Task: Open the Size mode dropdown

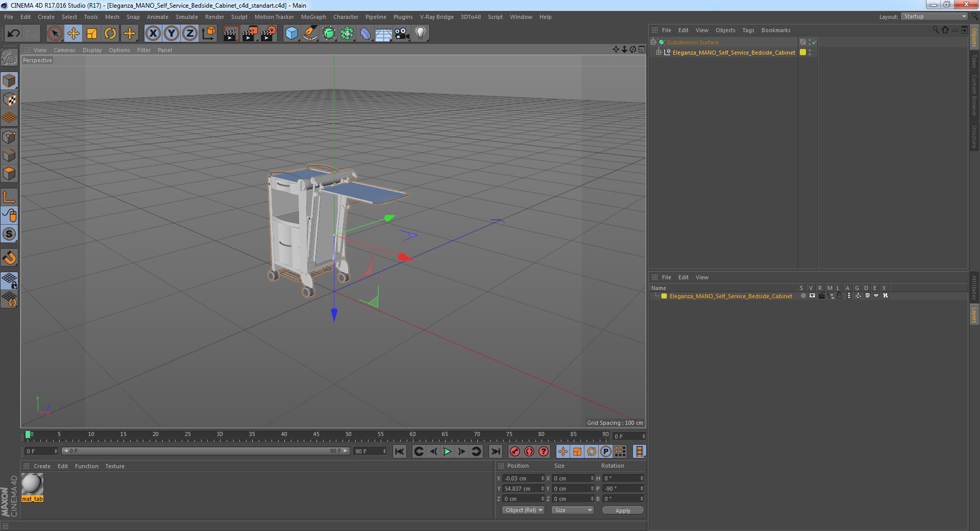Action: click(x=573, y=510)
